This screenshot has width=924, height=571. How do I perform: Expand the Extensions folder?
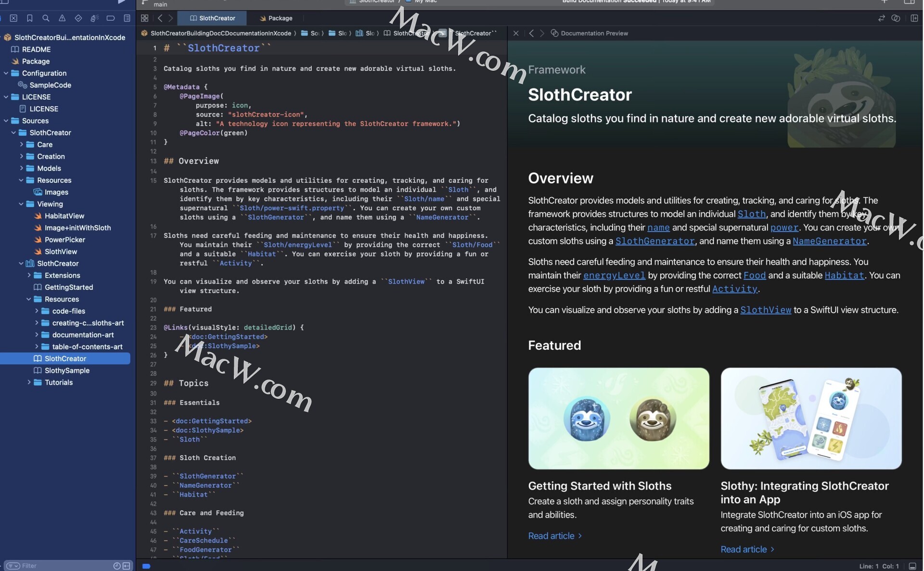click(x=29, y=275)
